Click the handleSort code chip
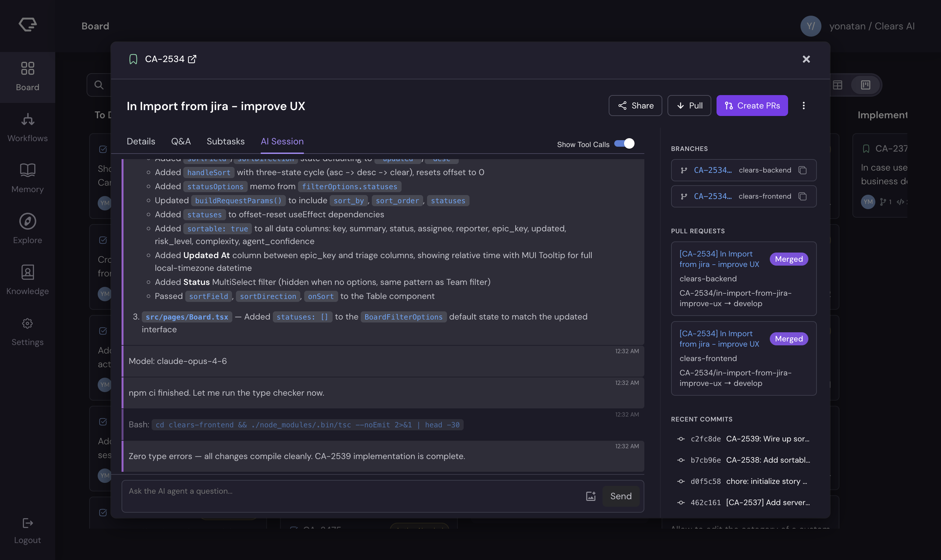This screenshot has width=941, height=560. click(x=209, y=173)
